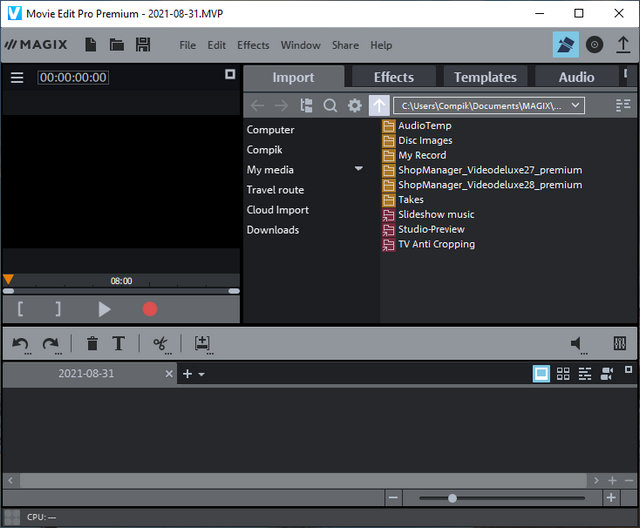Screen dimensions: 640x528
Task: Open the Title editor T icon
Action: click(x=118, y=344)
